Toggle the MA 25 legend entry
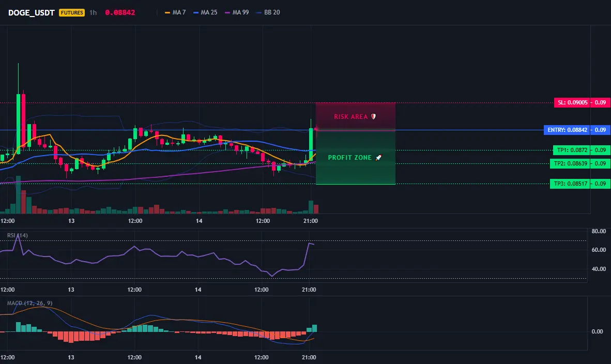The height and width of the screenshot is (364, 611). tap(205, 12)
